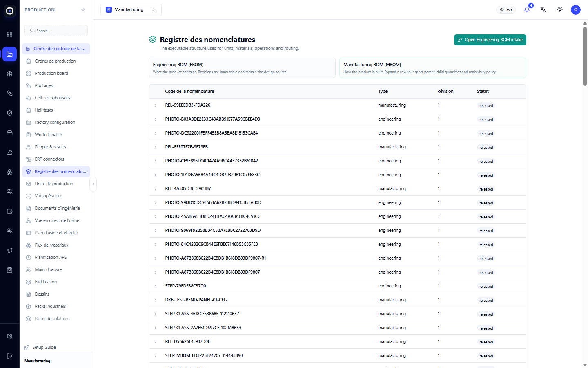Screen dimensions: 588x368
Task: Open ERP connectors in sidebar
Action: pyautogui.click(x=56, y=159)
